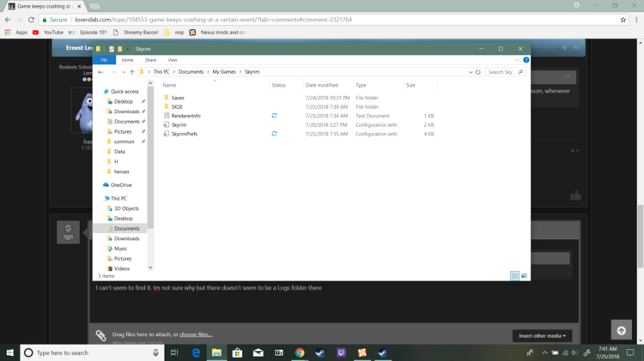Bookmark this page with star icon

point(623,20)
